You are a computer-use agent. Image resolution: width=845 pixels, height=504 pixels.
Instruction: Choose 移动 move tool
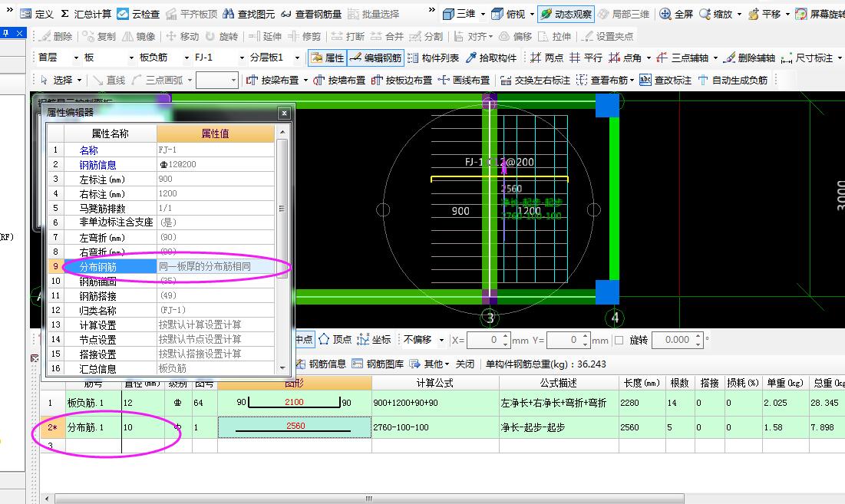coord(182,36)
